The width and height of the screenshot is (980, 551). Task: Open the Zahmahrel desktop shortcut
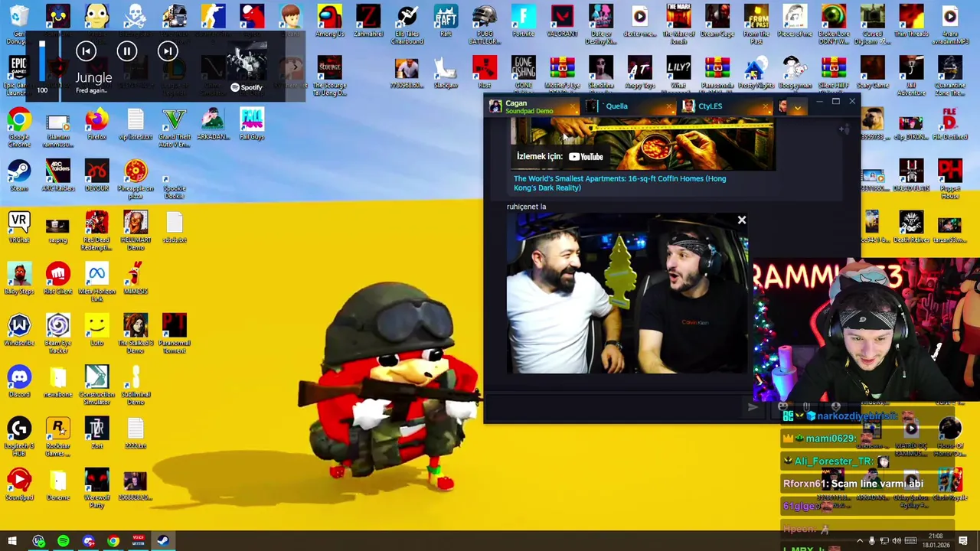[x=368, y=21]
